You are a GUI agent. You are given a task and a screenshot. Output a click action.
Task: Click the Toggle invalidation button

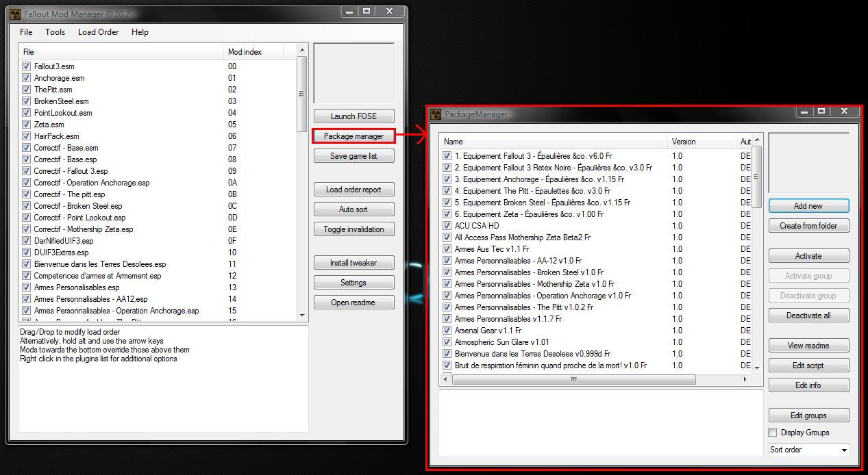pyautogui.click(x=354, y=229)
